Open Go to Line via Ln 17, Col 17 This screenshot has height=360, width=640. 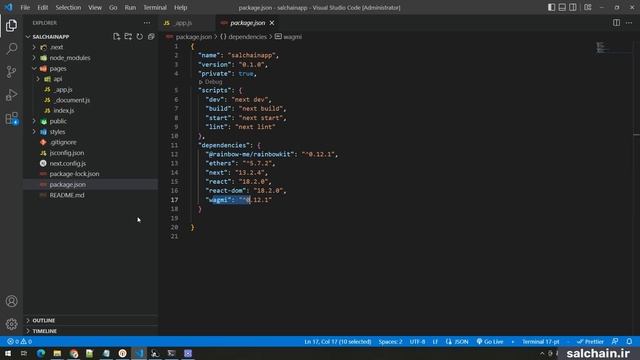338,342
